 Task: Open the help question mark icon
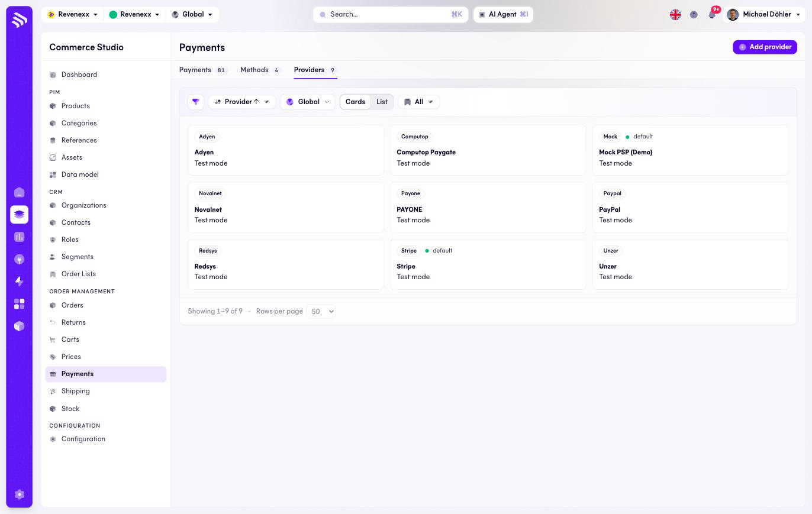pos(694,15)
